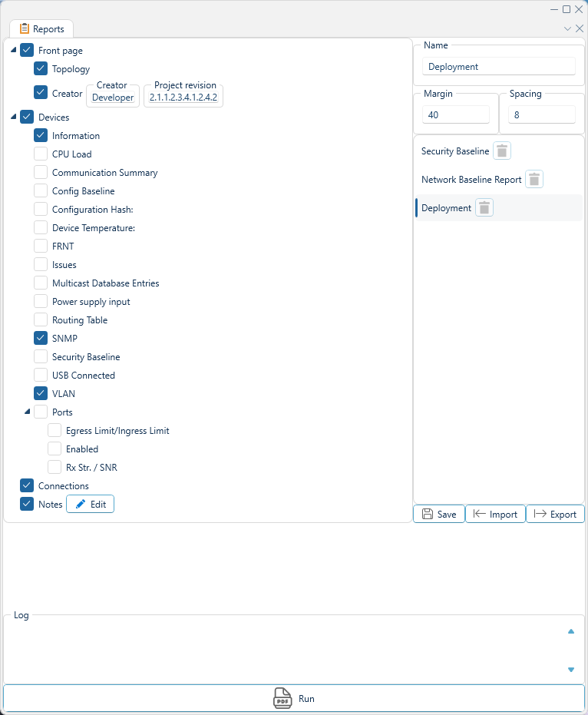Tick the Routing Table checkbox
The height and width of the screenshot is (715, 588).
(x=41, y=319)
